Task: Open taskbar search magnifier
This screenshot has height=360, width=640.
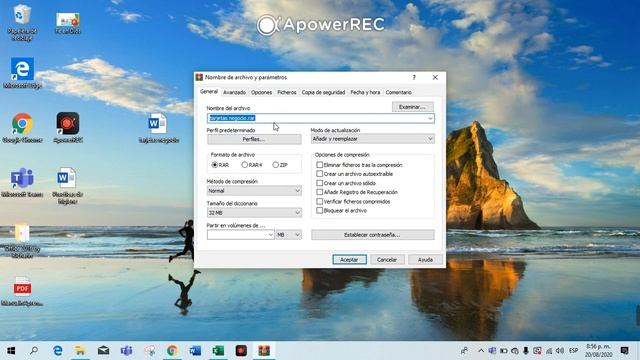Action: [34, 351]
